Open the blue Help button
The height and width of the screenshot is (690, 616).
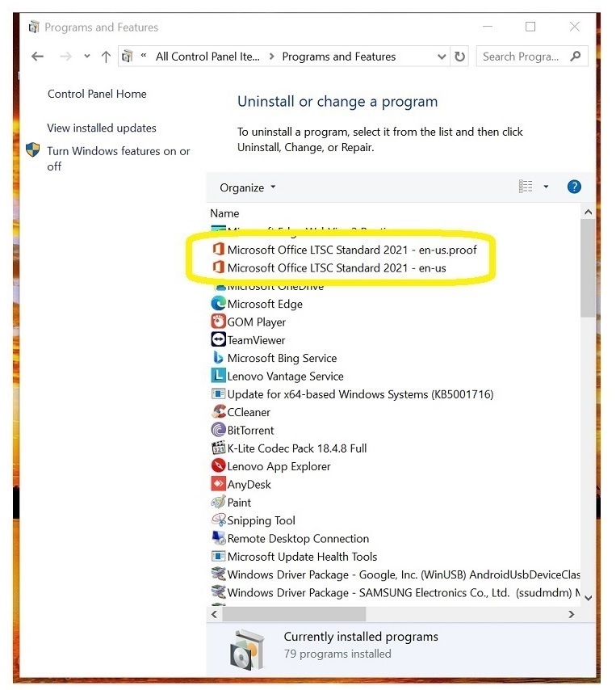[x=574, y=187]
